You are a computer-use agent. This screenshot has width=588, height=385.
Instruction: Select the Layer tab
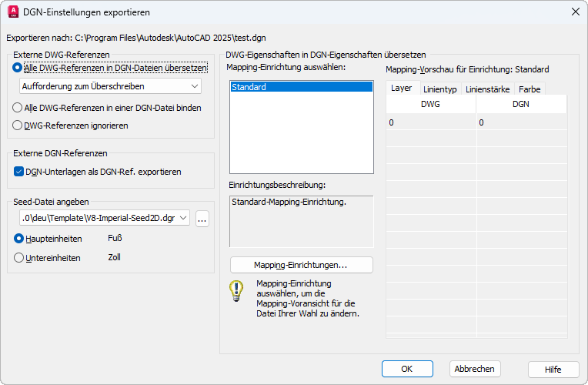pyautogui.click(x=402, y=89)
